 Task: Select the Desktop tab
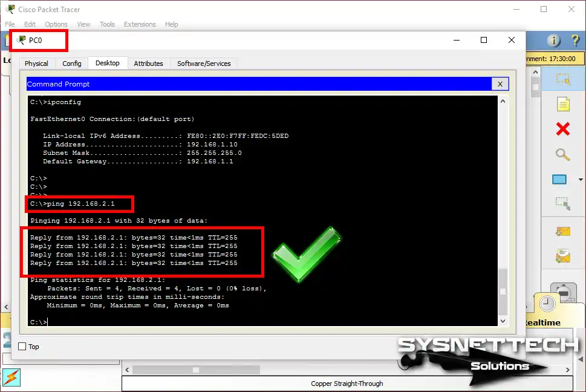(x=108, y=63)
